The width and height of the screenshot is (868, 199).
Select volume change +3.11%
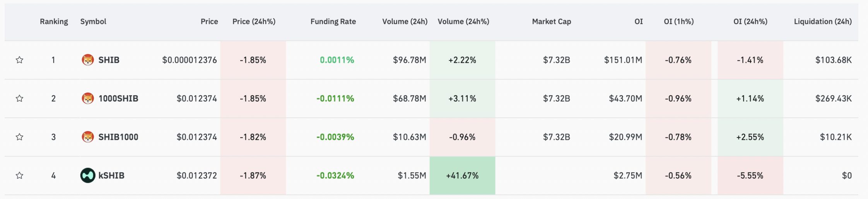462,98
